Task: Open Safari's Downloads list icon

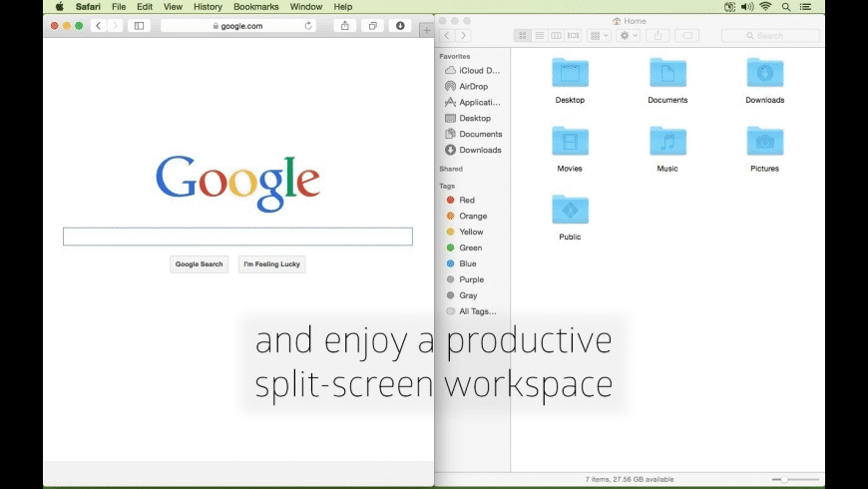Action: [401, 26]
